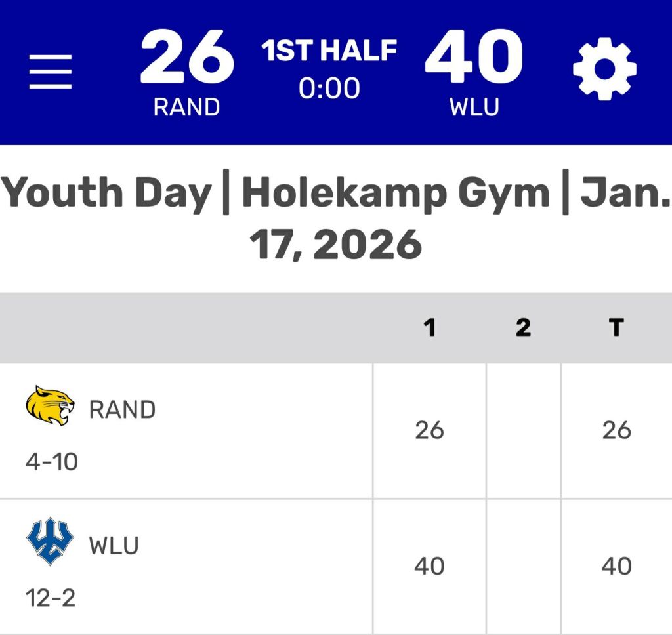The width and height of the screenshot is (672, 635).
Task: Click WLU's 12-2 record
Action: (x=51, y=598)
